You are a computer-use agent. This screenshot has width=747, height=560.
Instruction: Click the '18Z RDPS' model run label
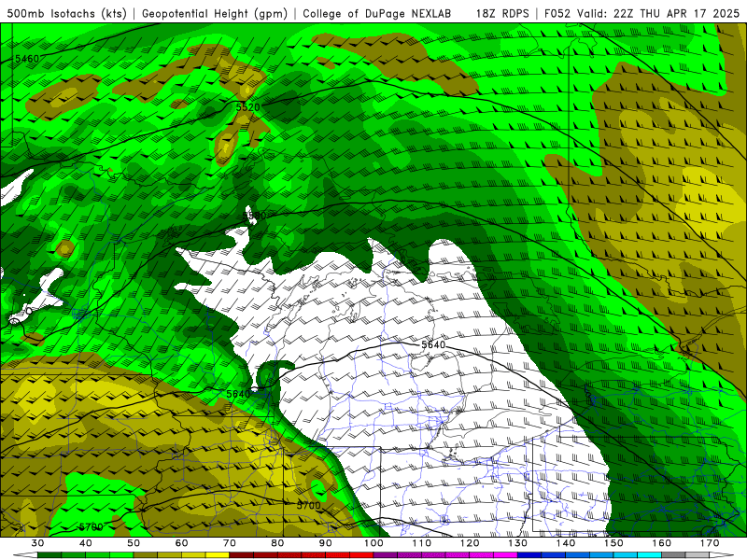[502, 14]
